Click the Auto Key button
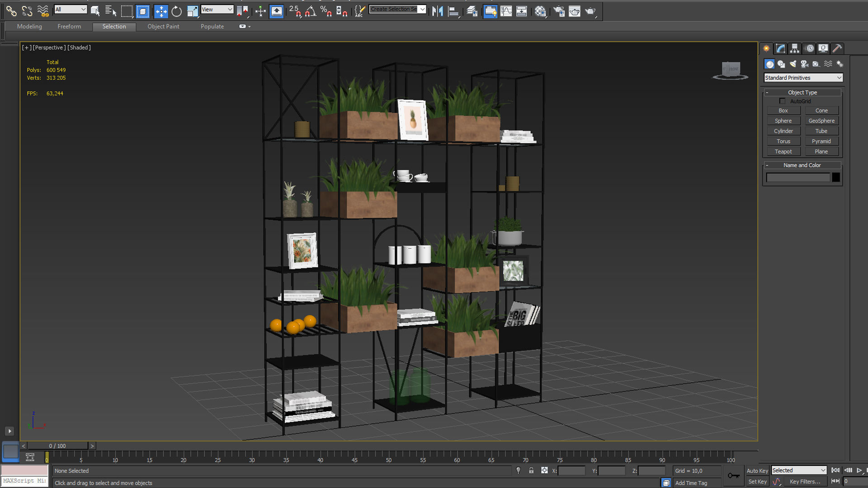The height and width of the screenshot is (488, 868). [x=757, y=471]
